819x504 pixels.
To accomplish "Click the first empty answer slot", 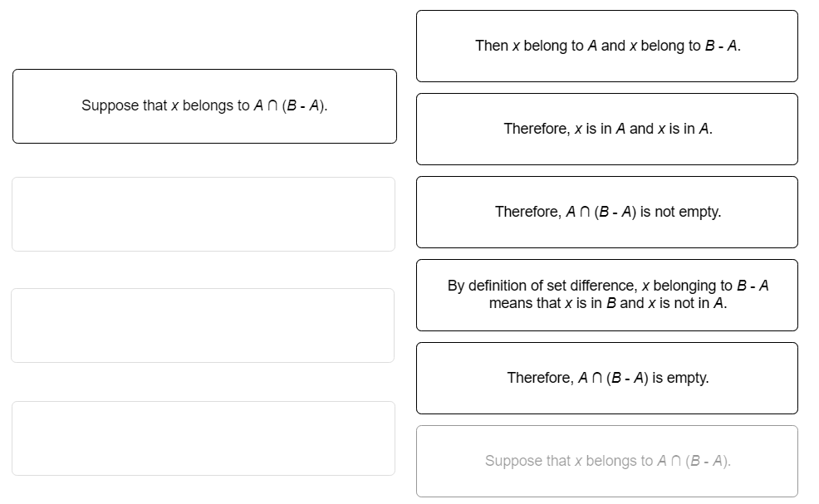I will tap(203, 213).
